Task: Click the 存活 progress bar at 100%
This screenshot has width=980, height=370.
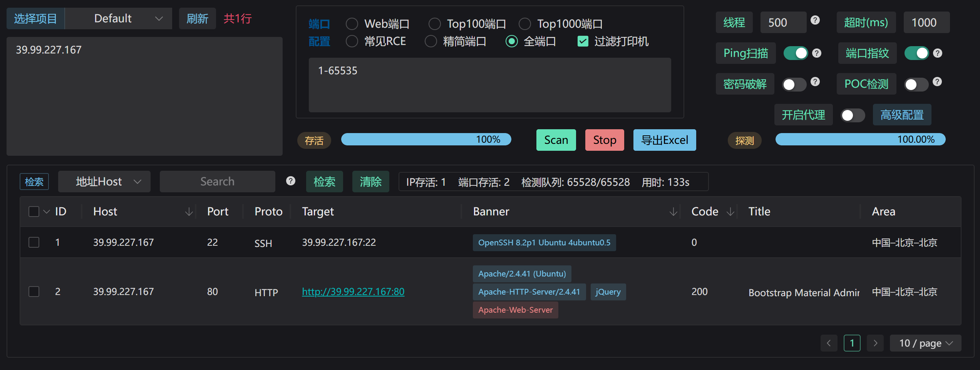Action: [426, 139]
